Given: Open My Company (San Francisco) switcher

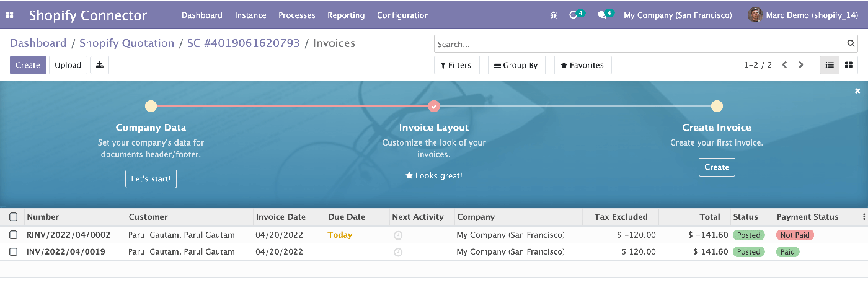Looking at the screenshot, I should (678, 15).
